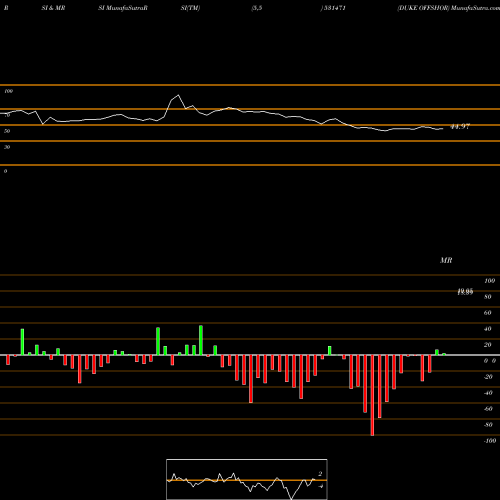Screen dimensions: 500x500
Task: Select the MRSI axis label 100
Action: pyautogui.click(x=490, y=281)
